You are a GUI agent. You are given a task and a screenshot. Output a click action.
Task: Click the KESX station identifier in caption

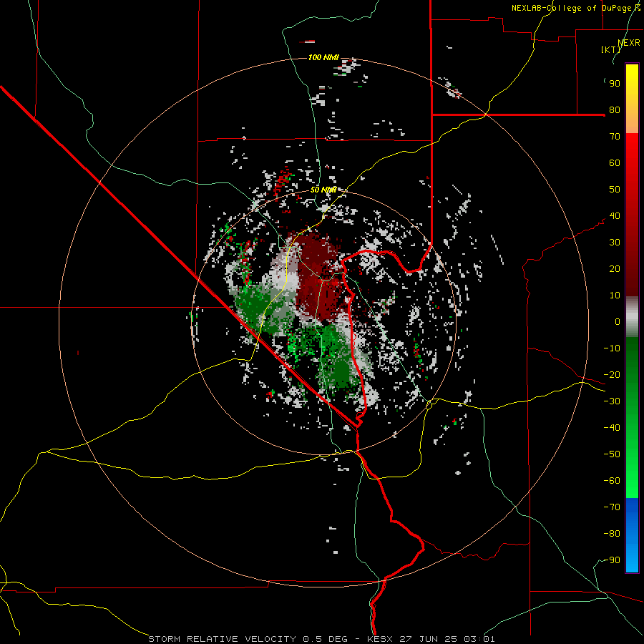(380, 639)
